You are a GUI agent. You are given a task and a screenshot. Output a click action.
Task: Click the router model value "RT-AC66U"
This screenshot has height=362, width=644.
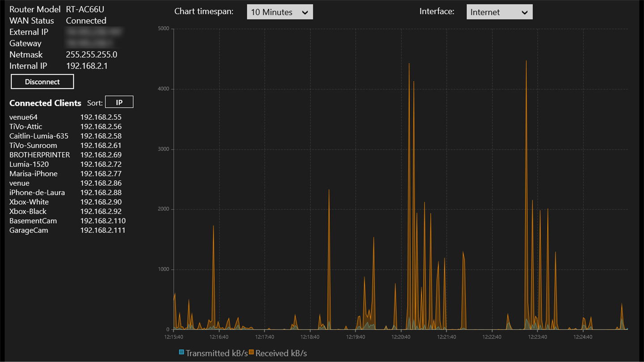pos(85,9)
